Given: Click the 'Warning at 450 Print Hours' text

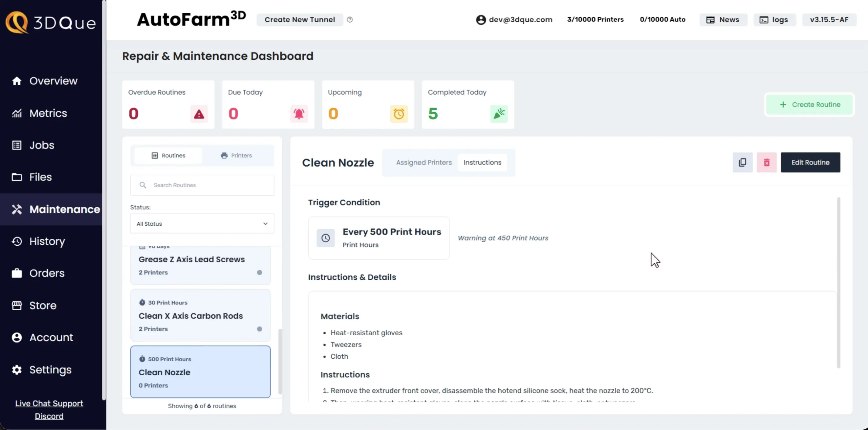Looking at the screenshot, I should [x=503, y=238].
